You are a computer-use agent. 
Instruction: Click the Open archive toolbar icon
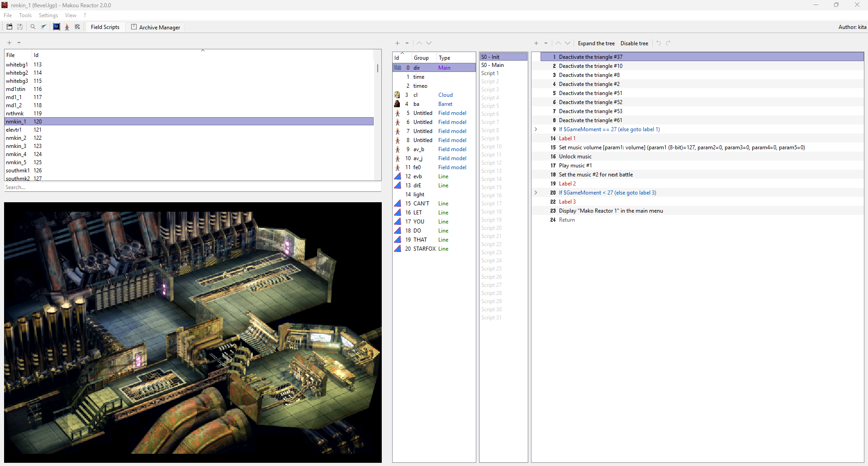point(9,27)
